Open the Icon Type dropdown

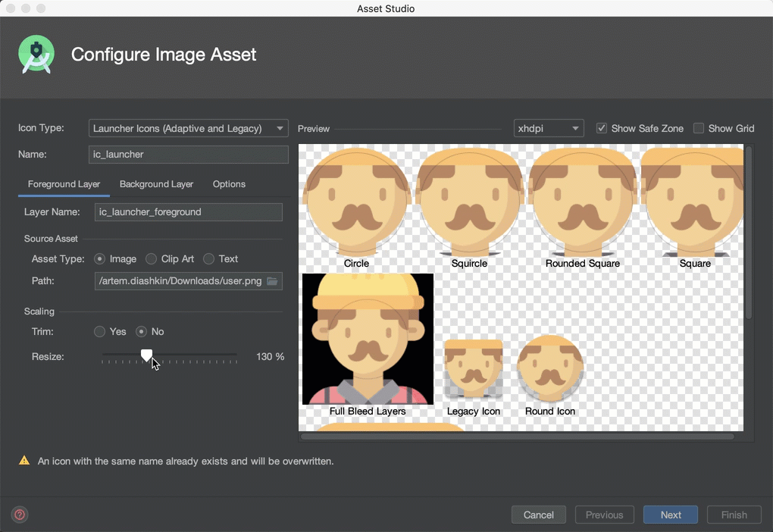click(188, 128)
